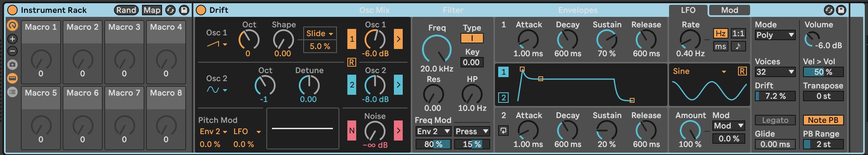Open LFO Amount Mod source dropdown

[729, 126]
